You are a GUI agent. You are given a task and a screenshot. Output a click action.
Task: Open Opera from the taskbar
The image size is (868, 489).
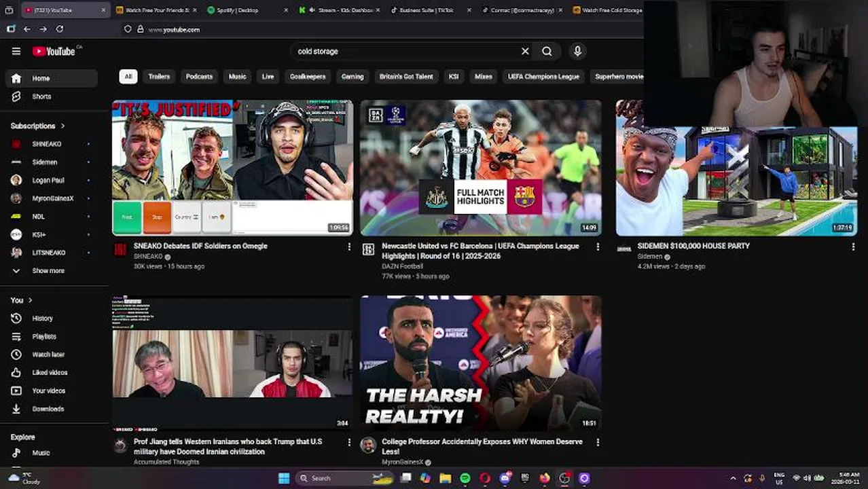pos(485,478)
